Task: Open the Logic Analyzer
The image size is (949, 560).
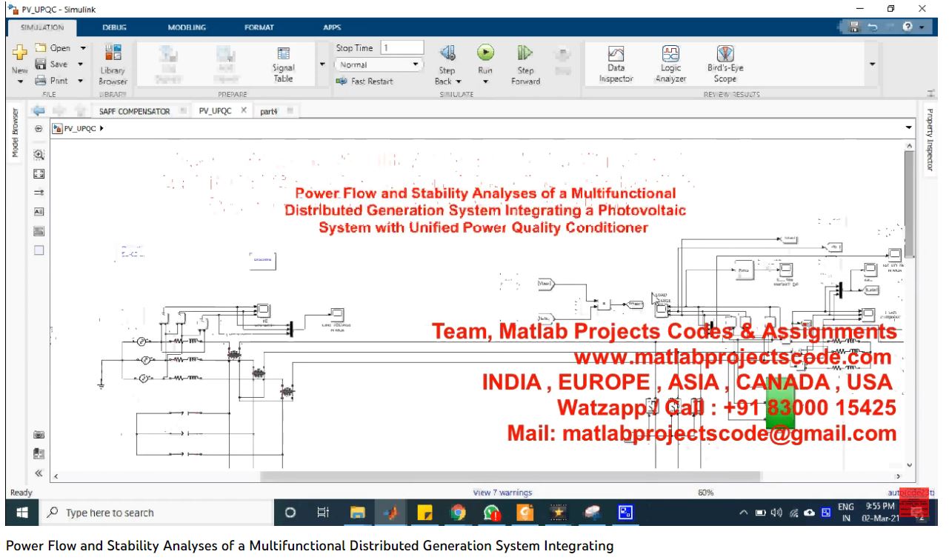Action: tap(670, 64)
